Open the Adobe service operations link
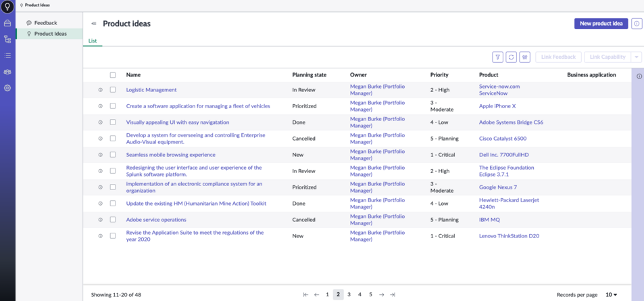 156,220
